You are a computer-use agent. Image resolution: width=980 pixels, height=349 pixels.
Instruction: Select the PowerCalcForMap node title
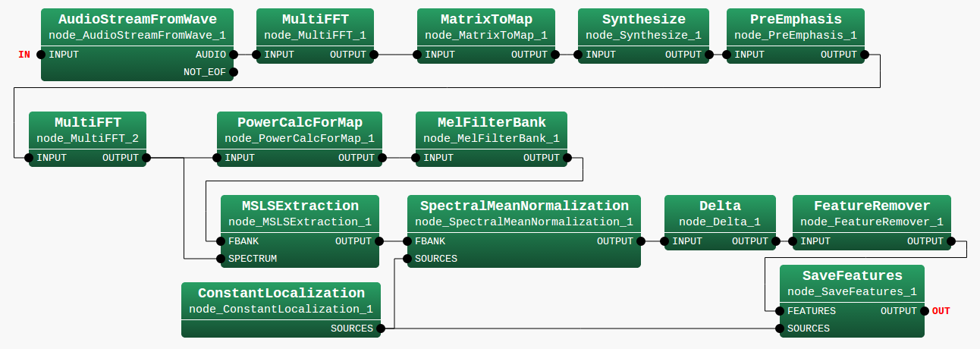pyautogui.click(x=300, y=122)
